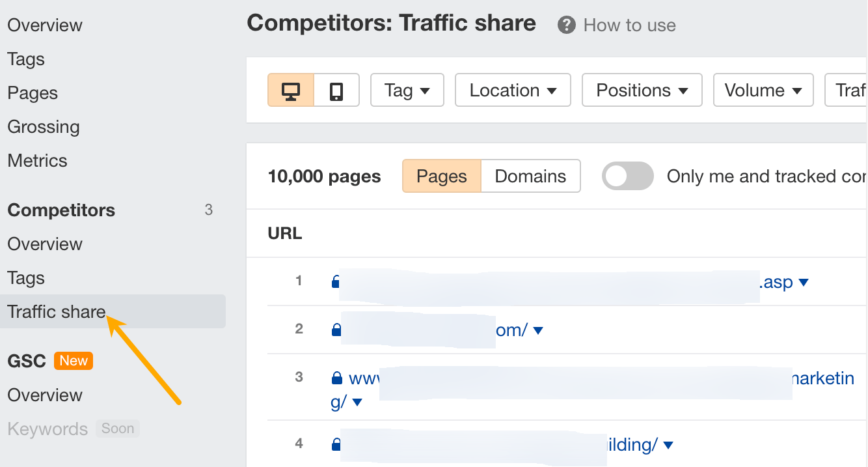Click the orange New badge beside GSC
Screen dimensions: 868x467
click(74, 361)
